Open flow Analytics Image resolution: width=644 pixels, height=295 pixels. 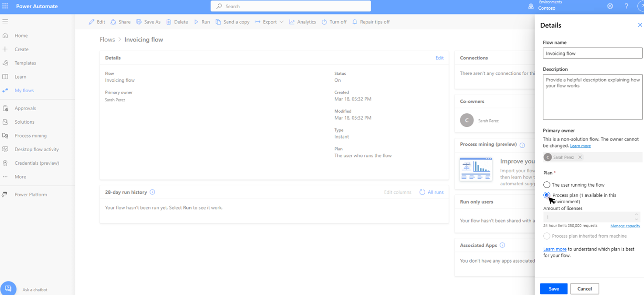302,21
